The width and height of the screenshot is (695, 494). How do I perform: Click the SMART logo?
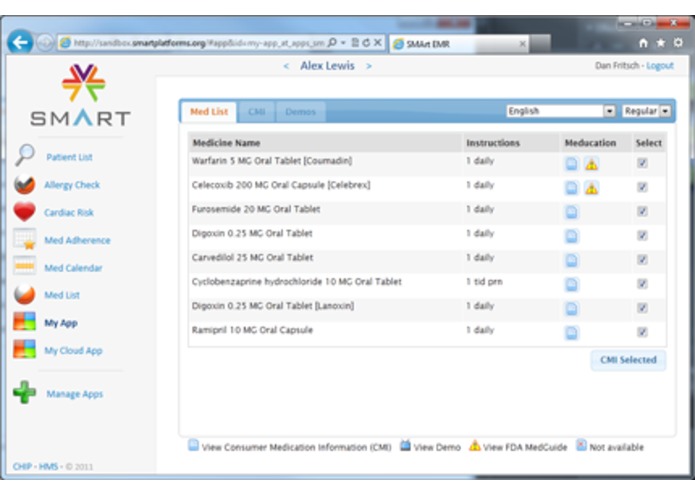point(81,95)
